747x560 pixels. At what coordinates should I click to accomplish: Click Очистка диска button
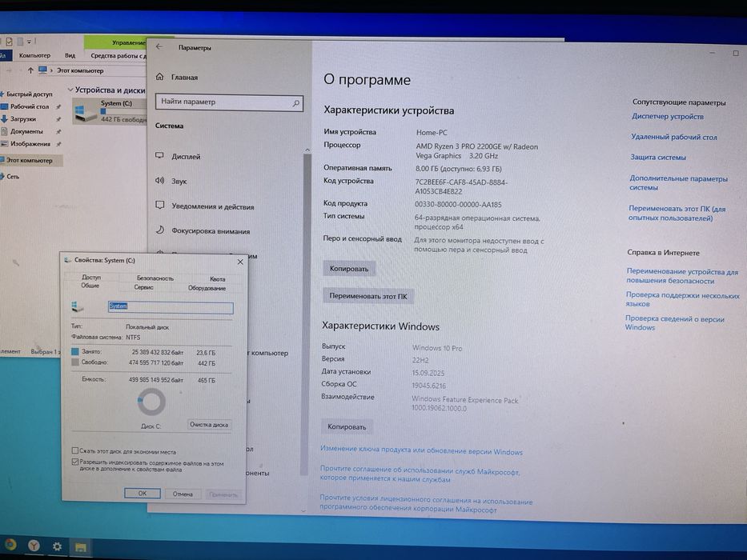pyautogui.click(x=209, y=424)
